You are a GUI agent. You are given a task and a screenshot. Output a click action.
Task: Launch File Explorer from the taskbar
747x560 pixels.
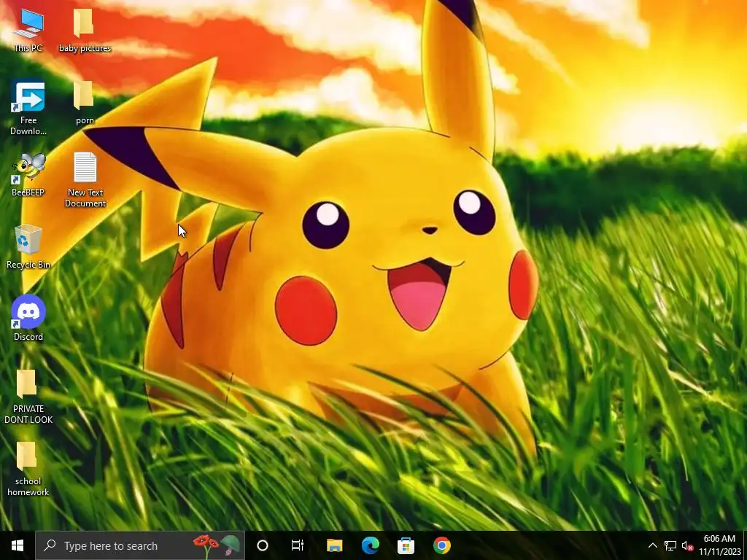coord(334,545)
